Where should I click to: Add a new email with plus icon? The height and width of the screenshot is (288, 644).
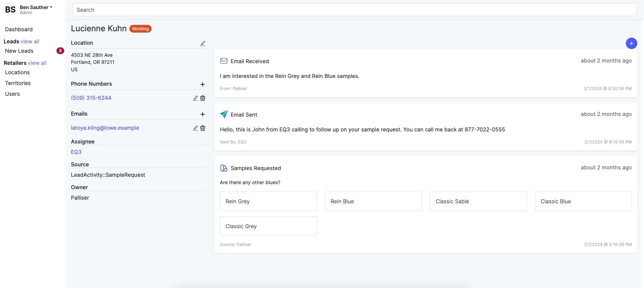coord(202,114)
